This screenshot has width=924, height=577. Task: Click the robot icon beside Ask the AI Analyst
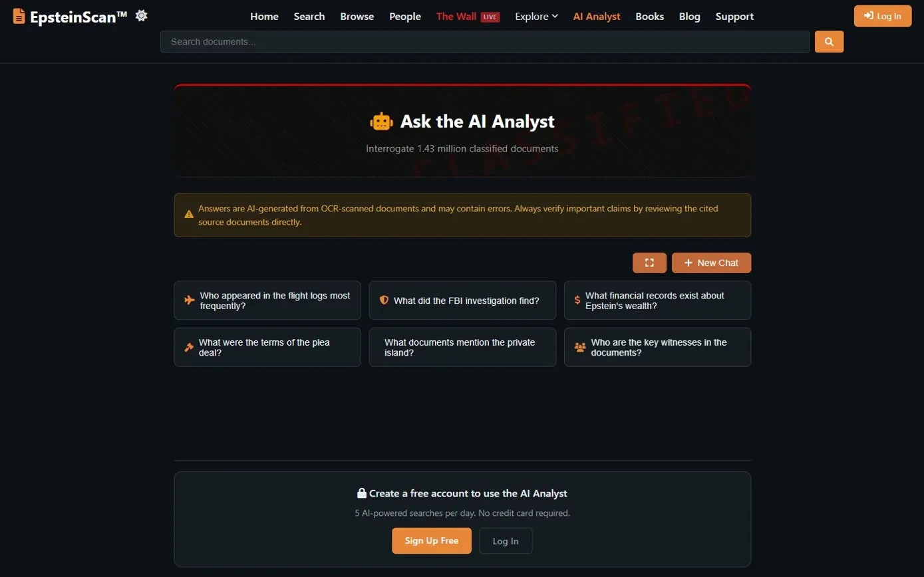[x=381, y=122]
